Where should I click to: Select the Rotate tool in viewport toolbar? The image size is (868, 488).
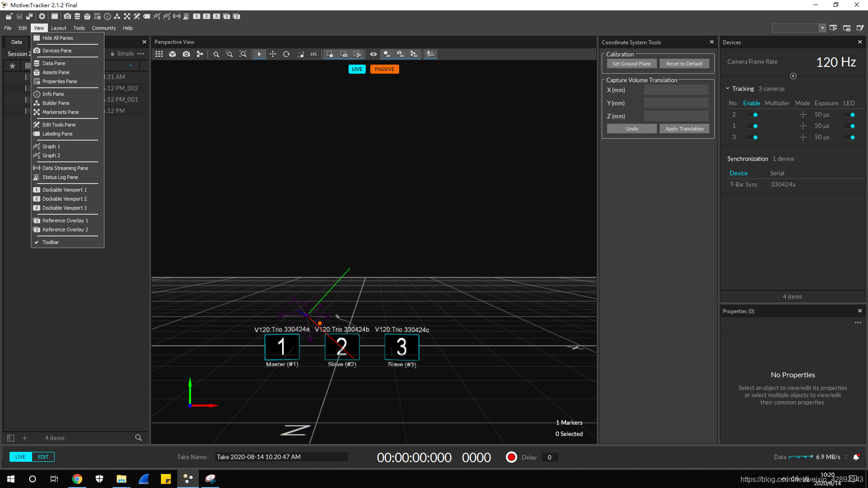tap(286, 54)
